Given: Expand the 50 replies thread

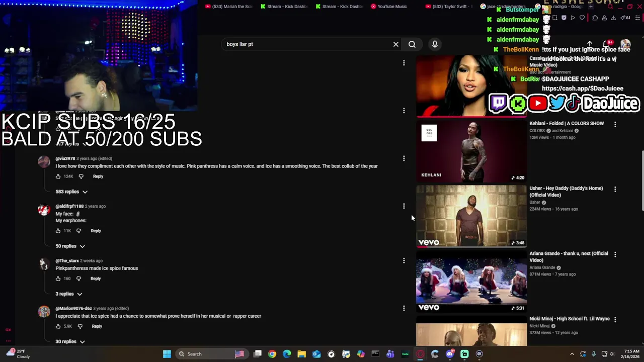Looking at the screenshot, I should (x=70, y=246).
